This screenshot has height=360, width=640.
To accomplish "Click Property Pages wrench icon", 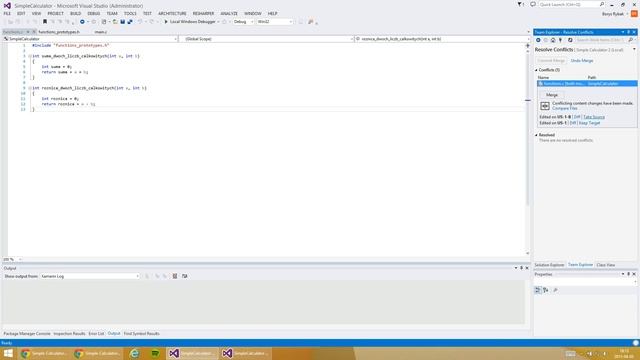I will [556, 290].
